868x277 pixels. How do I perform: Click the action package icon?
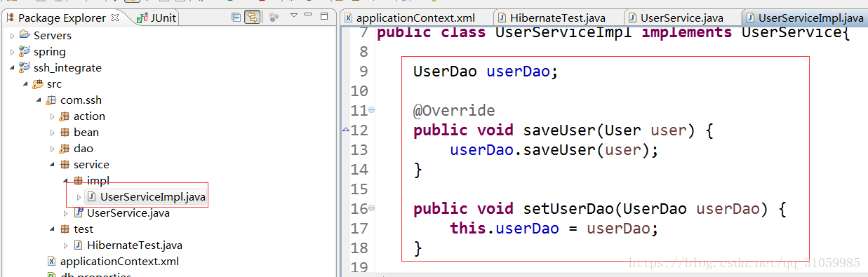click(x=65, y=116)
